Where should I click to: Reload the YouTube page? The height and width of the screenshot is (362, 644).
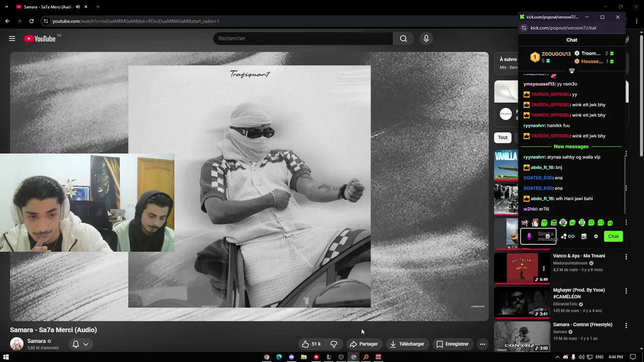31,21
